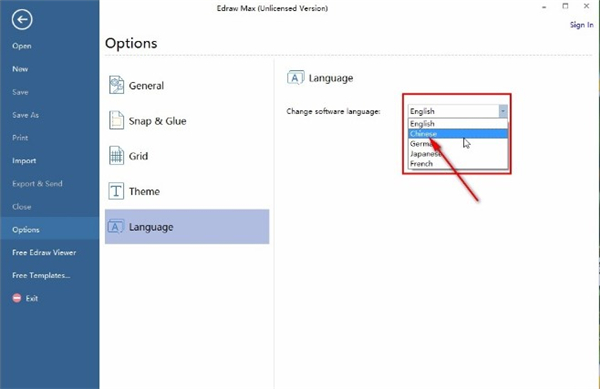Screen dimensions: 600x389
Task: Click Print in the file sidebar
Action: tap(20, 138)
